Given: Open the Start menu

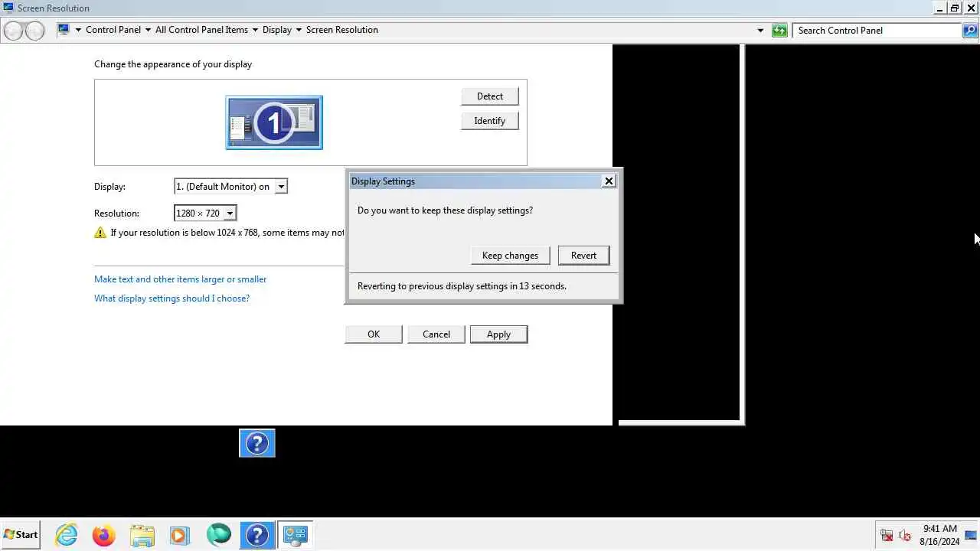Looking at the screenshot, I should (x=21, y=535).
